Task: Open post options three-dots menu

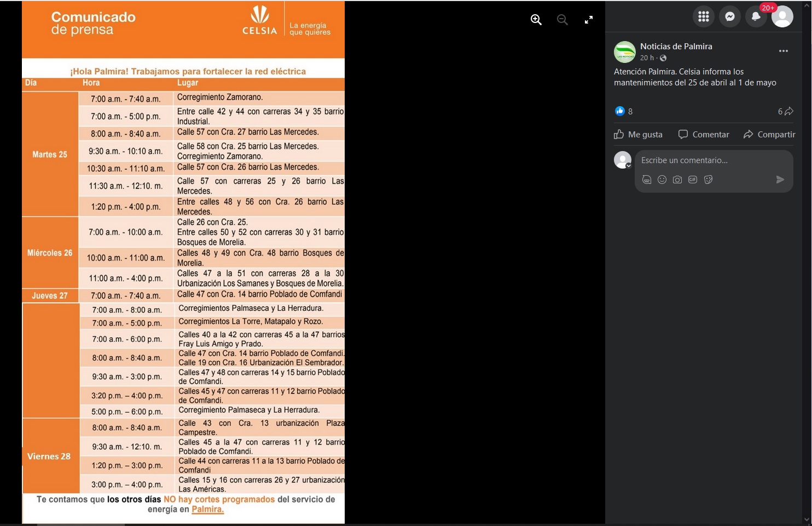Action: pos(784,51)
